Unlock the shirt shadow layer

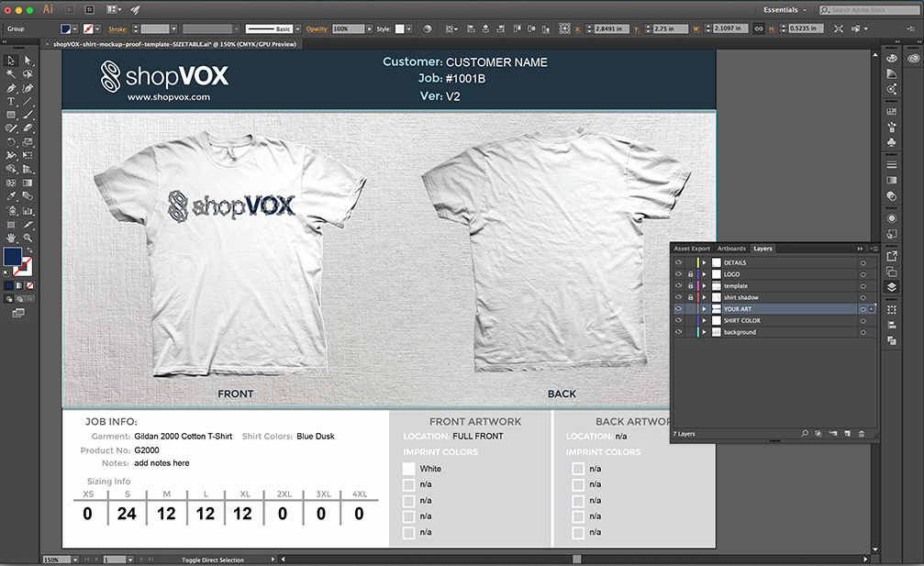pyautogui.click(x=690, y=297)
